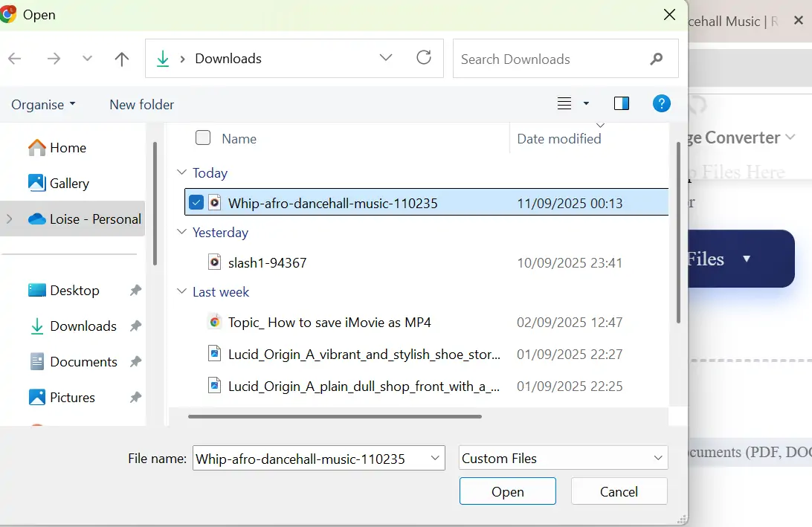This screenshot has height=527, width=812.
Task: Select the slash1-94367 file
Action: pos(267,262)
